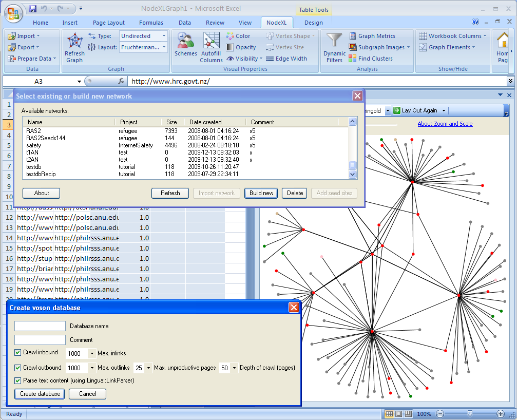Screen dimensions: 517x420
Task: Open the Depth of crawl dropdown
Action: (x=235, y=368)
